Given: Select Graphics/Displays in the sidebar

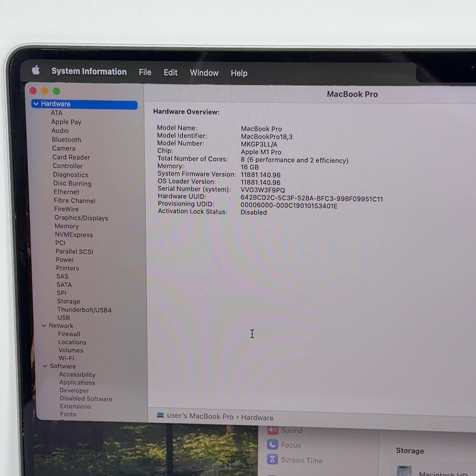Looking at the screenshot, I should pyautogui.click(x=81, y=218).
